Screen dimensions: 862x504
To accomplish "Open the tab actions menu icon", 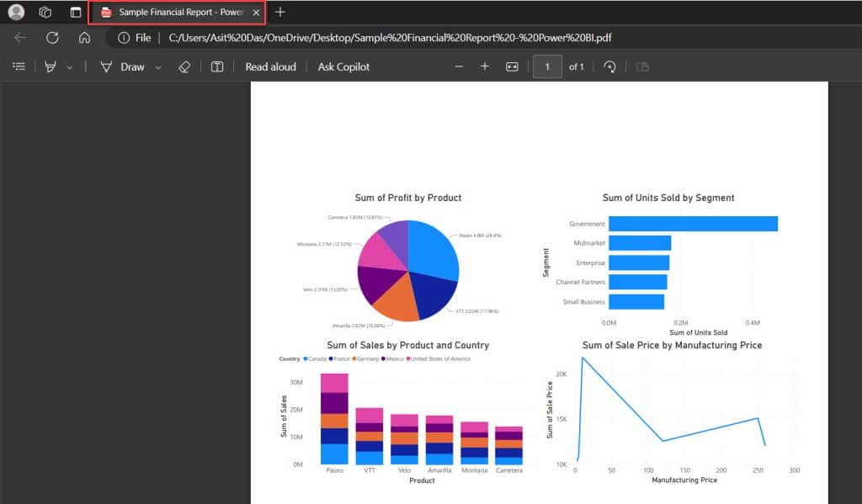I will pos(76,12).
